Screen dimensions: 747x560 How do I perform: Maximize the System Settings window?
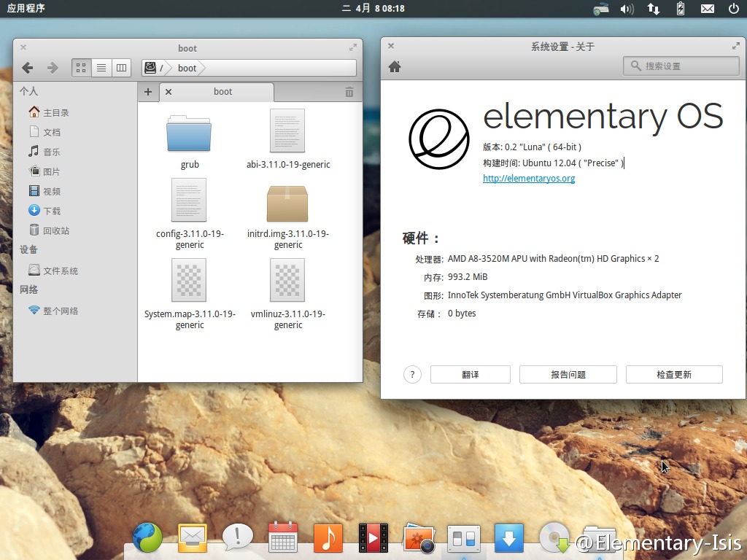(x=736, y=46)
